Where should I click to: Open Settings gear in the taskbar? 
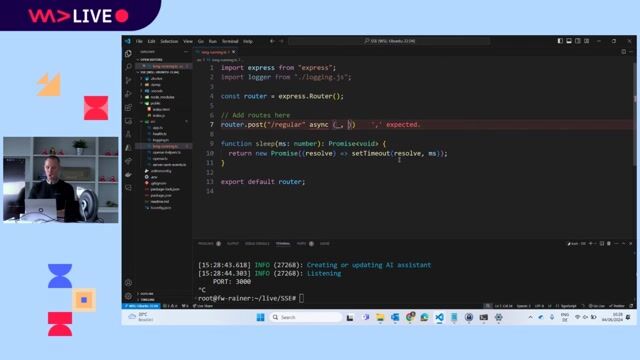[x=498, y=317]
